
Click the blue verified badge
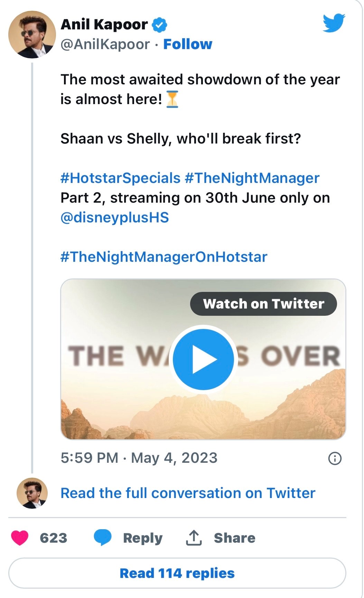pos(159,25)
